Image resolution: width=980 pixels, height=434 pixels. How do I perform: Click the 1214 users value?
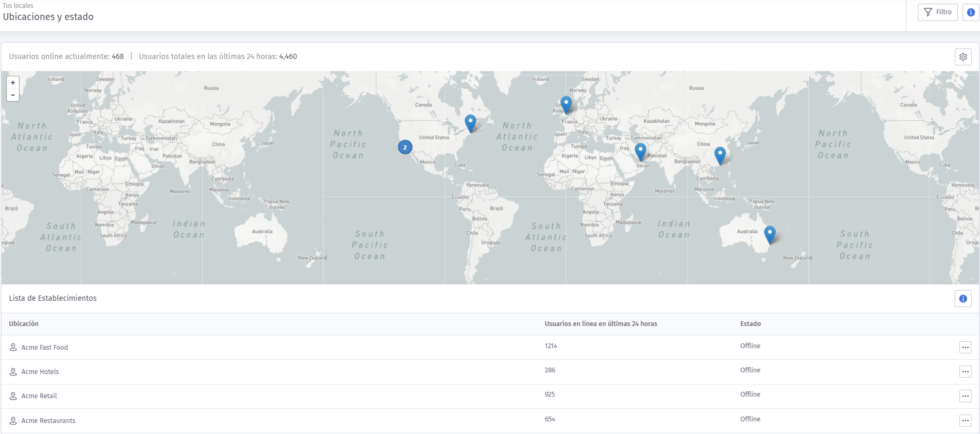pyautogui.click(x=551, y=346)
